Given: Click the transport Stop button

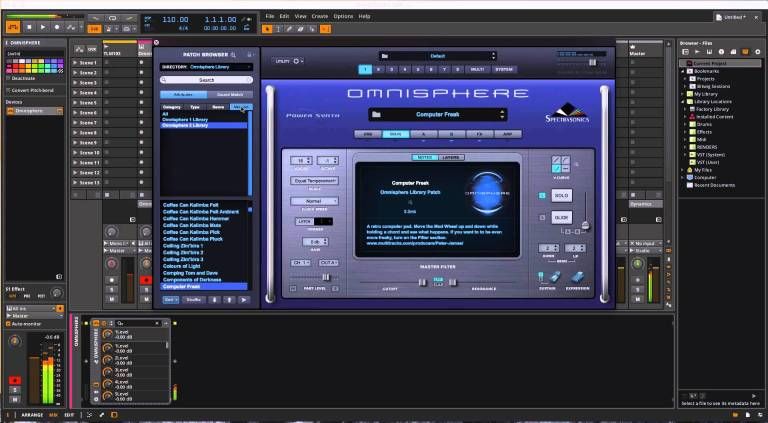Looking at the screenshot, I should coord(29,27).
